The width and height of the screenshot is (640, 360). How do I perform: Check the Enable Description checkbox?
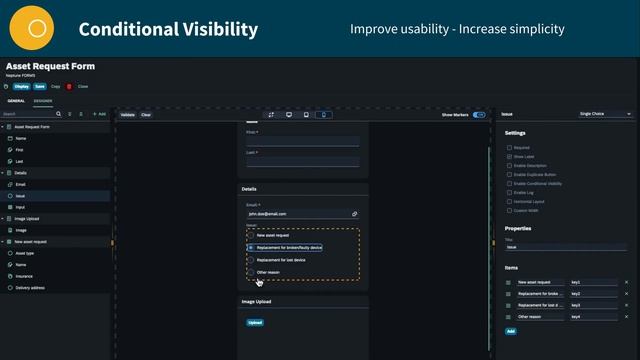pyautogui.click(x=509, y=165)
